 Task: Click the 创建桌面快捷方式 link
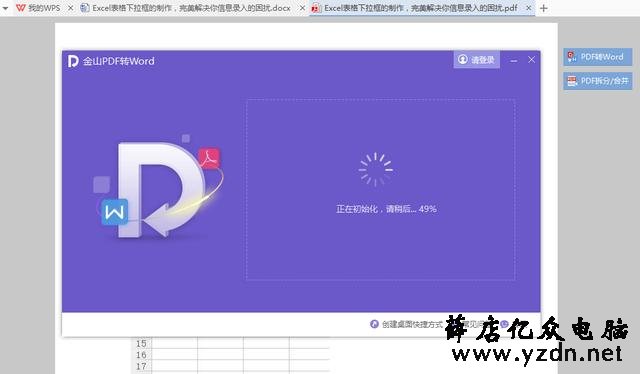pyautogui.click(x=412, y=325)
